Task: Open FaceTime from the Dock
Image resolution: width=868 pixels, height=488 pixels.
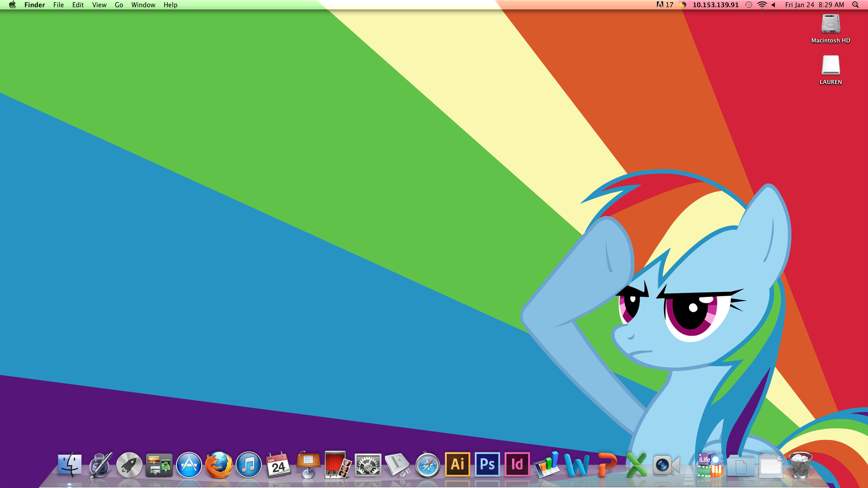Action: (x=666, y=465)
